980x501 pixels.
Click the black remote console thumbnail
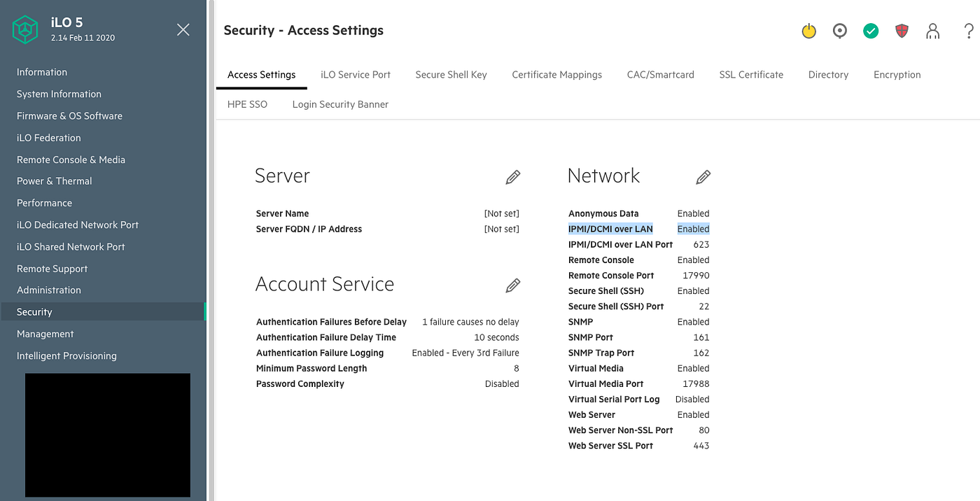coord(108,435)
